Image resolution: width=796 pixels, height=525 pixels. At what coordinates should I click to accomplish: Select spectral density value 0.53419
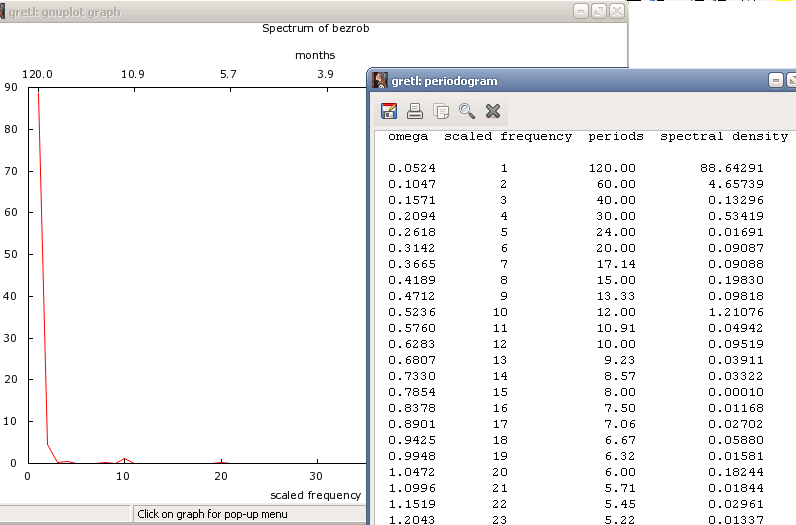pyautogui.click(x=736, y=216)
